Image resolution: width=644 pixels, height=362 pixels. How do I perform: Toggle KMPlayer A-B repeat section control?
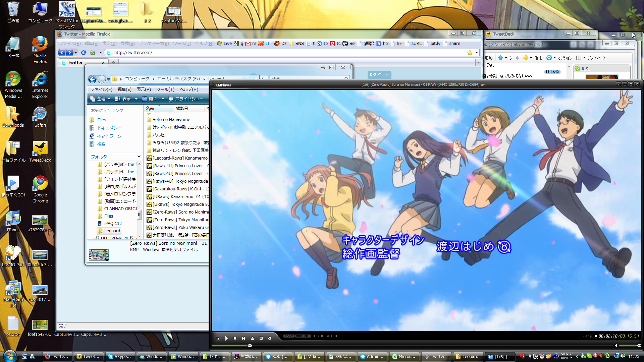[332, 336]
